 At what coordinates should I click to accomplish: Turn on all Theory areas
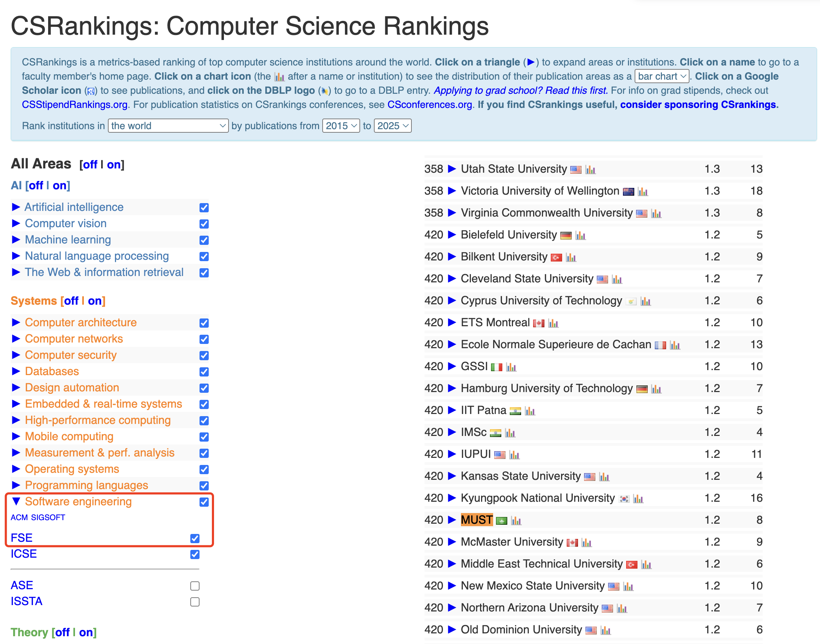[86, 632]
